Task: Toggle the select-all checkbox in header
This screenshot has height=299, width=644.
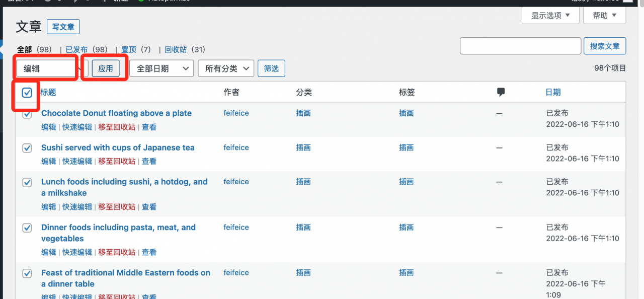Action: pos(27,93)
